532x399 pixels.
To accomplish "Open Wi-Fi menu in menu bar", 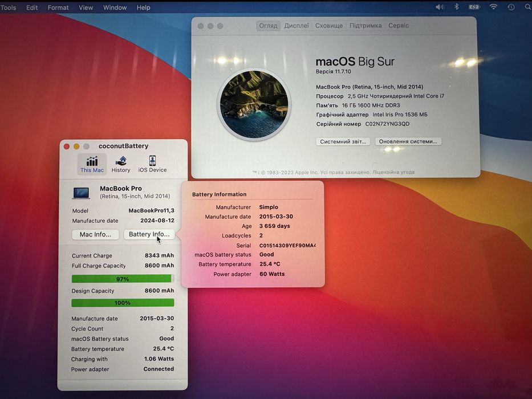I will pyautogui.click(x=493, y=7).
